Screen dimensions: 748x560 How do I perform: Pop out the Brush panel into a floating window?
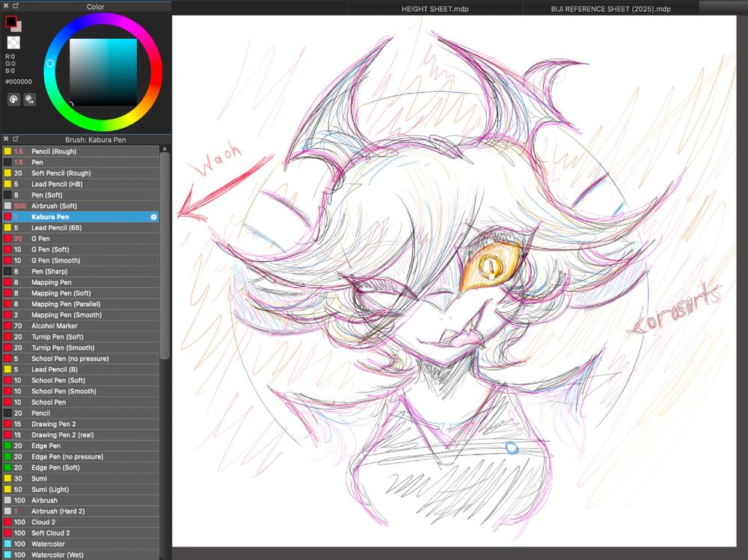[x=16, y=139]
